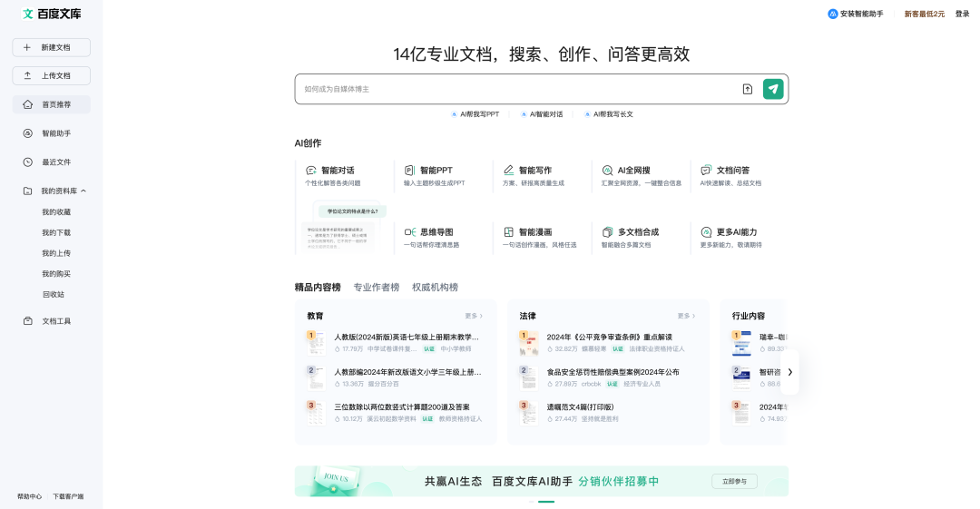Click the upload arrow icon in sidebar
The width and height of the screenshot is (980, 509).
tap(27, 75)
